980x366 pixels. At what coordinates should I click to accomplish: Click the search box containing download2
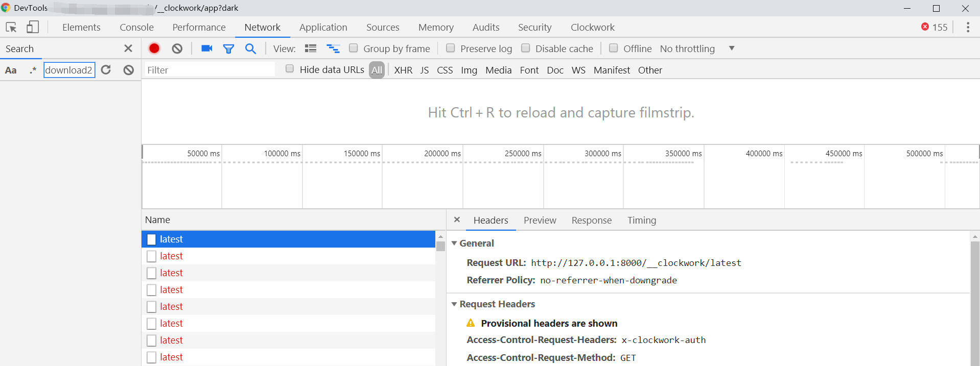pos(69,70)
